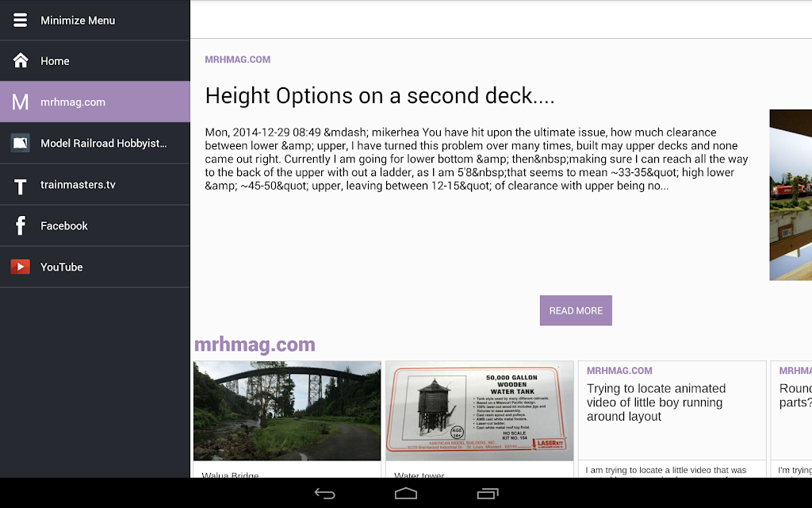This screenshot has width=812, height=508.
Task: Click the partially visible Round parts card title
Action: (795, 395)
